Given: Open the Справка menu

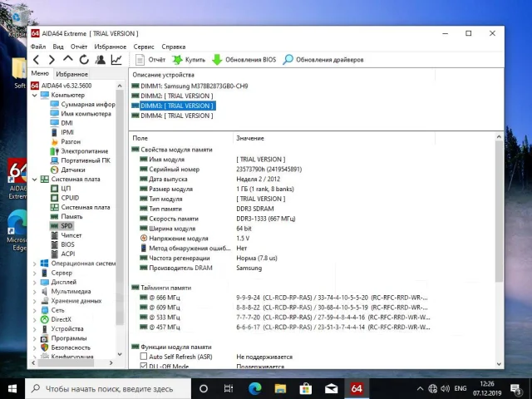Looking at the screenshot, I should (x=174, y=47).
